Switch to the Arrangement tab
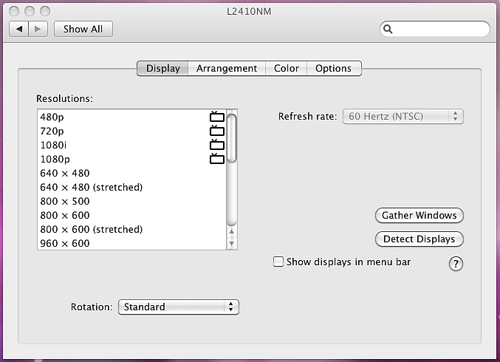The height and width of the screenshot is (362, 500). pos(227,68)
